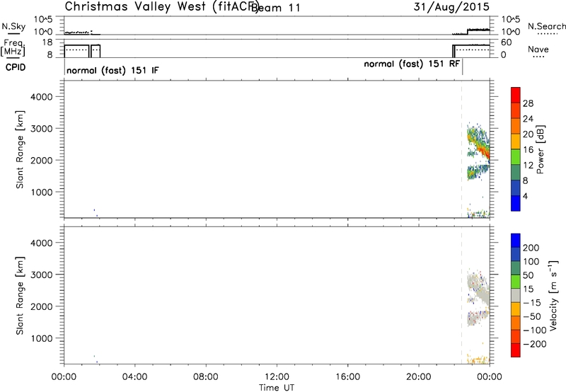
Task: Click the '16:00' time tick label
Action: 347,377
